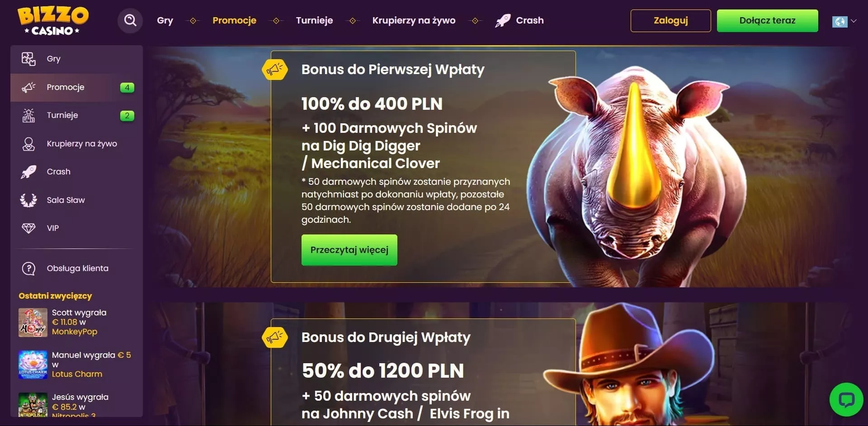
Task: Click Przeczytaj więcej for first deposit bonus
Action: [x=349, y=250]
